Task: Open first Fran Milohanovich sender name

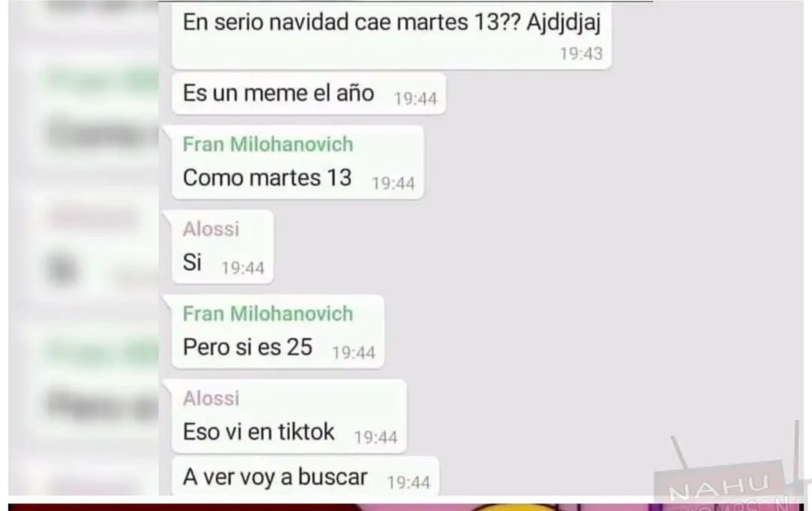Action: 268,144
